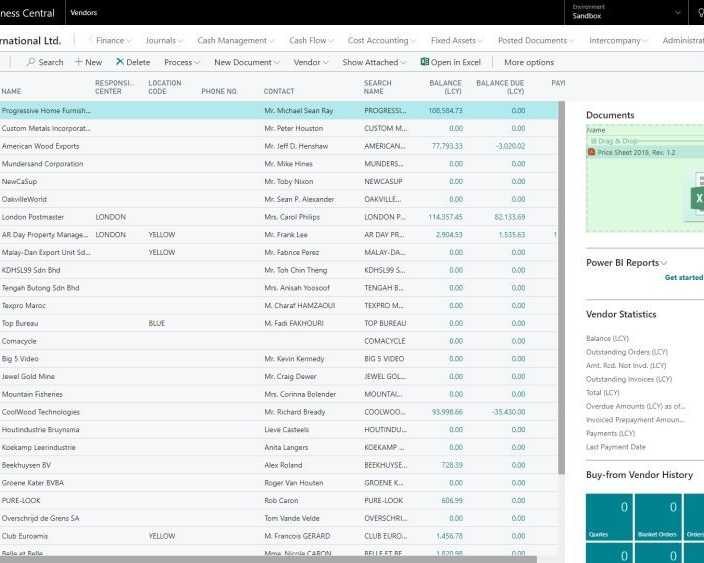The height and width of the screenshot is (563, 704).
Task: Click the New plus icon
Action: pos(79,62)
